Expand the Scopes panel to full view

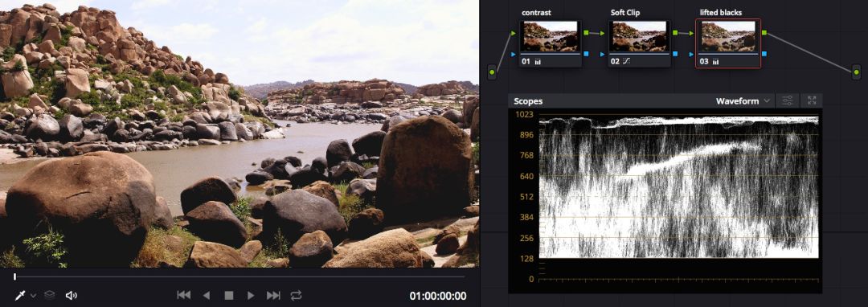click(812, 100)
